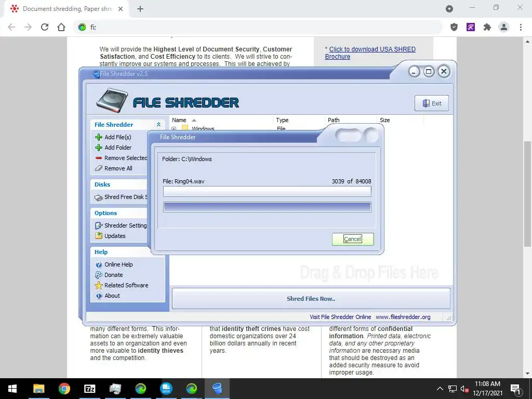Click the Options section header
Screen dimensions: 532x399
pos(106,213)
